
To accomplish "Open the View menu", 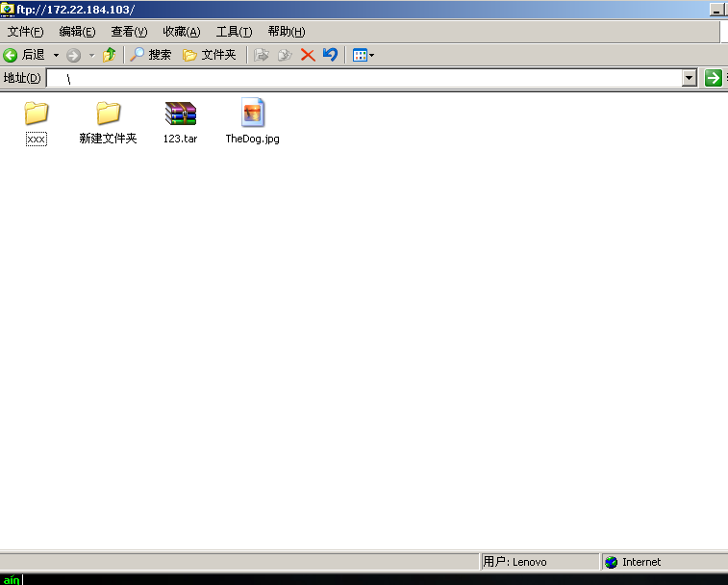I will 129,32.
